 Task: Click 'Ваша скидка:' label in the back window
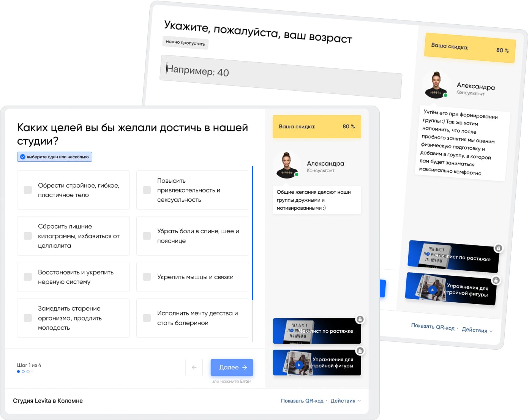coord(450,46)
